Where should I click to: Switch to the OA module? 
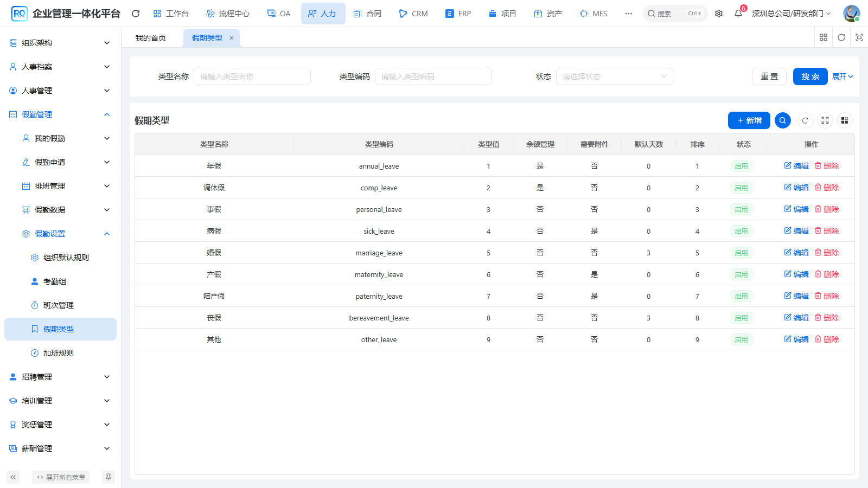(279, 14)
